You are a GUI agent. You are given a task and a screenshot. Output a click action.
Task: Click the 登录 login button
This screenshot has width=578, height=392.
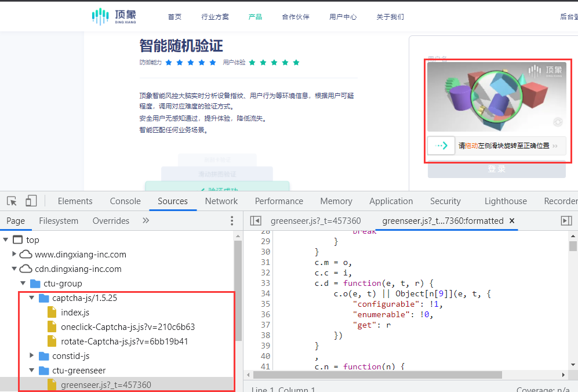tap(496, 169)
